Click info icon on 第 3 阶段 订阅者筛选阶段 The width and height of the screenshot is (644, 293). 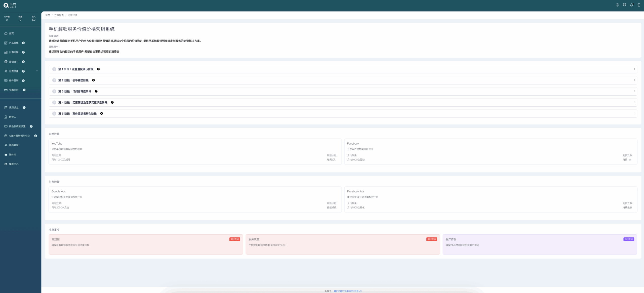click(96, 91)
